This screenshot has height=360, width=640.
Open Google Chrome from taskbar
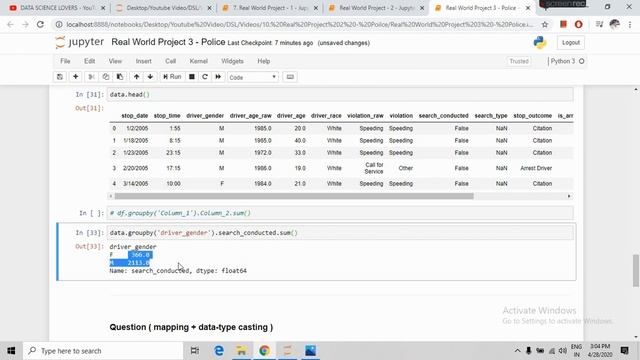(264, 351)
